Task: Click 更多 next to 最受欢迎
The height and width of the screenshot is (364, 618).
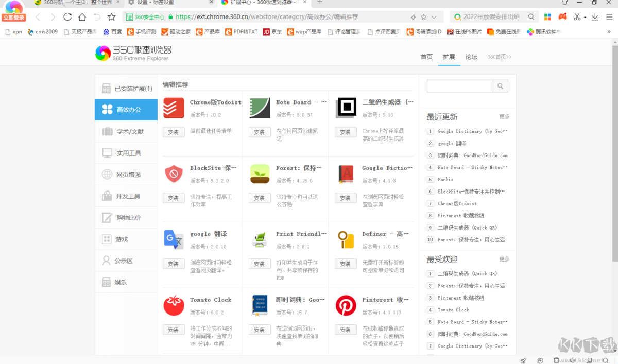Action: 504,259
